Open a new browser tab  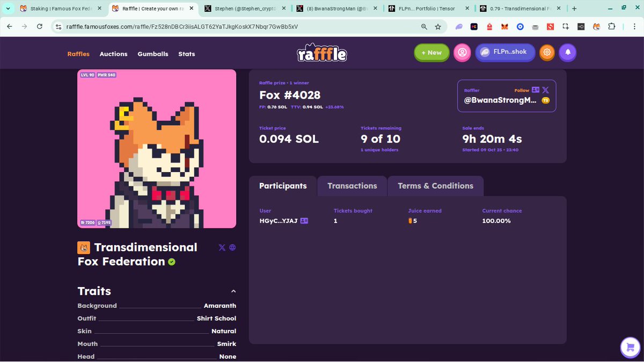point(574,9)
